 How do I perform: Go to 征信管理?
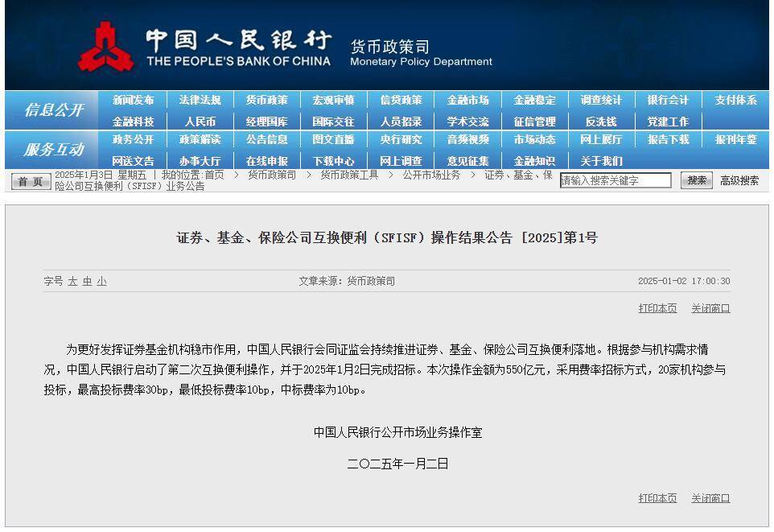tap(534, 122)
